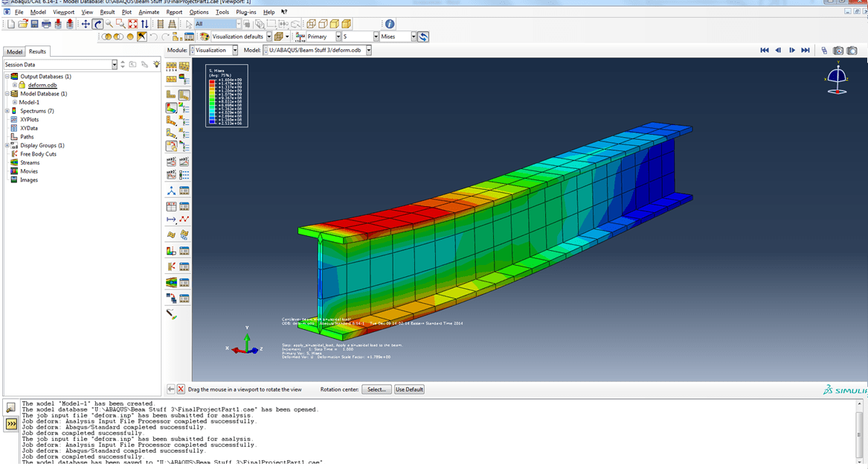Select the Box Zoom tool
868x469 pixels.
tap(120, 24)
